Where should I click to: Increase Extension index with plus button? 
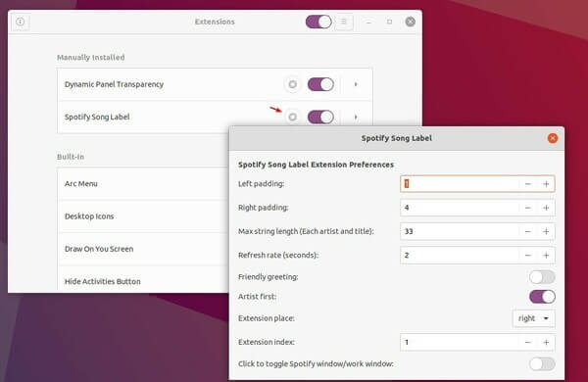click(x=546, y=342)
